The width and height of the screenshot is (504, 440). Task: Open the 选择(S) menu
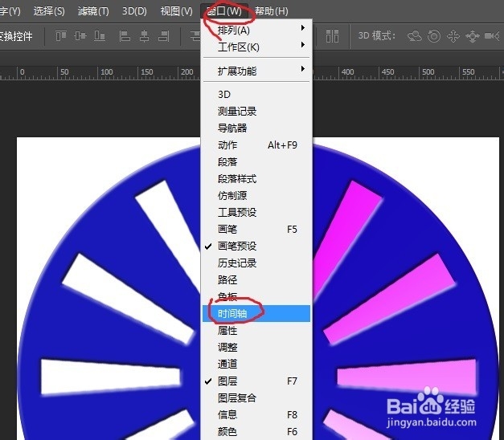pyautogui.click(x=49, y=11)
